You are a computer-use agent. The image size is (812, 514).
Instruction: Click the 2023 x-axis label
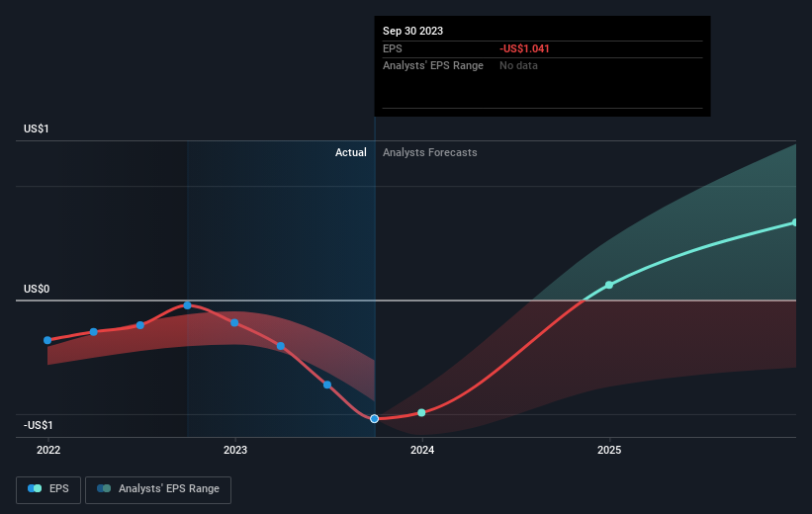[x=235, y=450]
